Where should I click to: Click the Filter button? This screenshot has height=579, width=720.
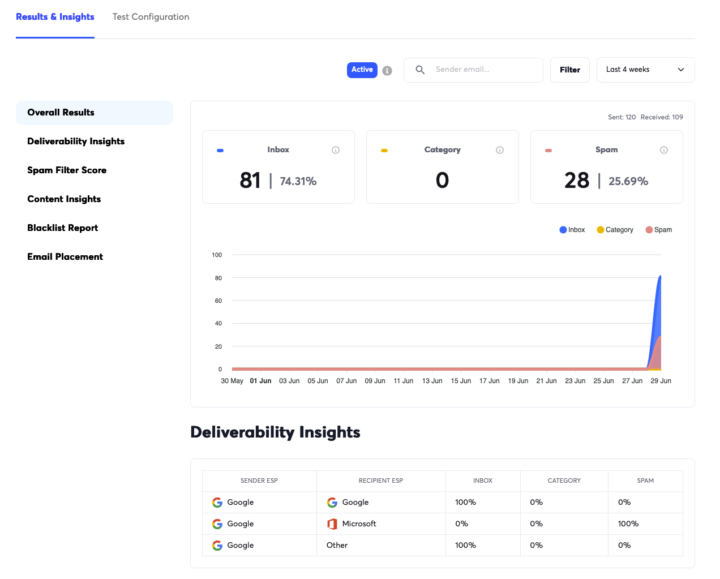569,70
